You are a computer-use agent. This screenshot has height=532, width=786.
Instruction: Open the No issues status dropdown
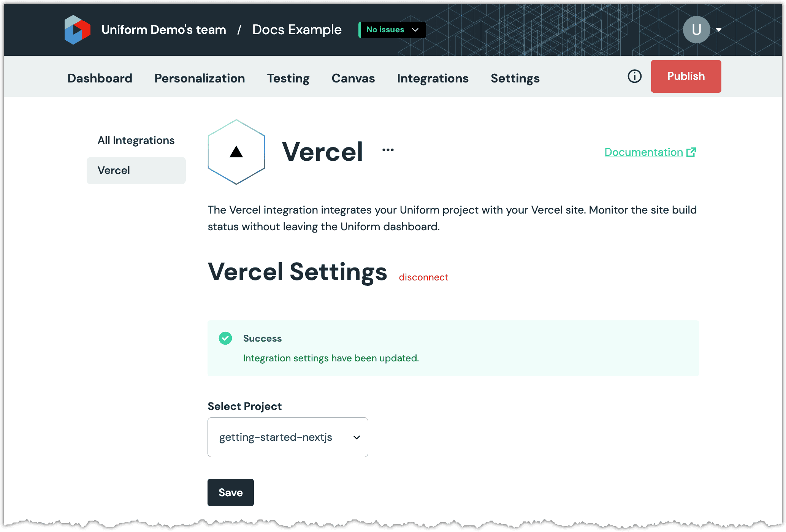[x=392, y=30]
